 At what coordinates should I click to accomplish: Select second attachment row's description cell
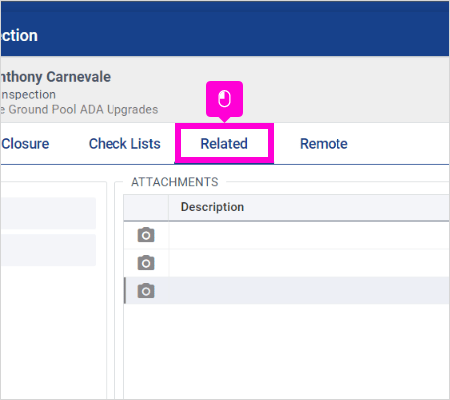(x=309, y=263)
